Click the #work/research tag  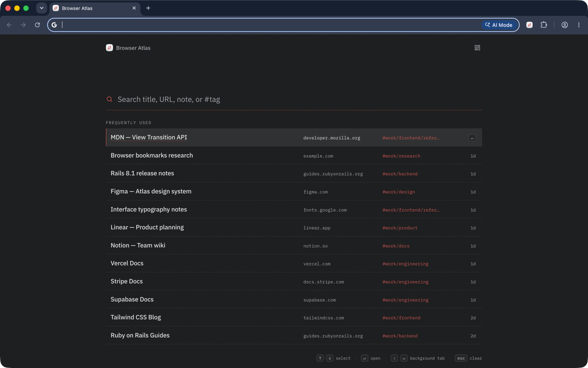401,156
